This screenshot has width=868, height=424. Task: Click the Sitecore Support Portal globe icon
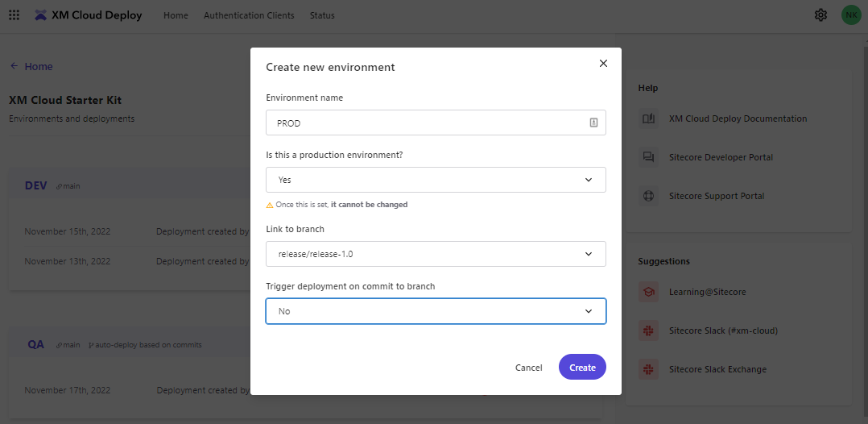pos(648,196)
